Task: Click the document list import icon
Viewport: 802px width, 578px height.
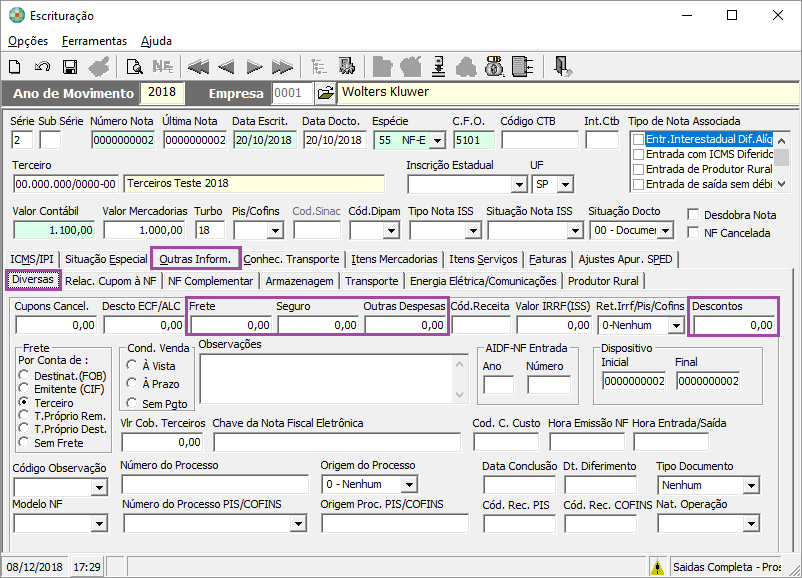Action: tap(522, 67)
